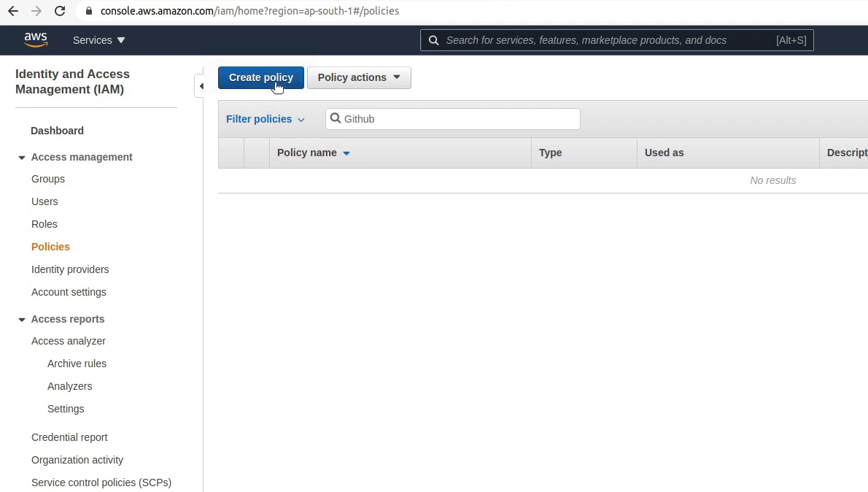The image size is (868, 492).
Task: Click the magnifier icon in policy filter
Action: (x=336, y=118)
